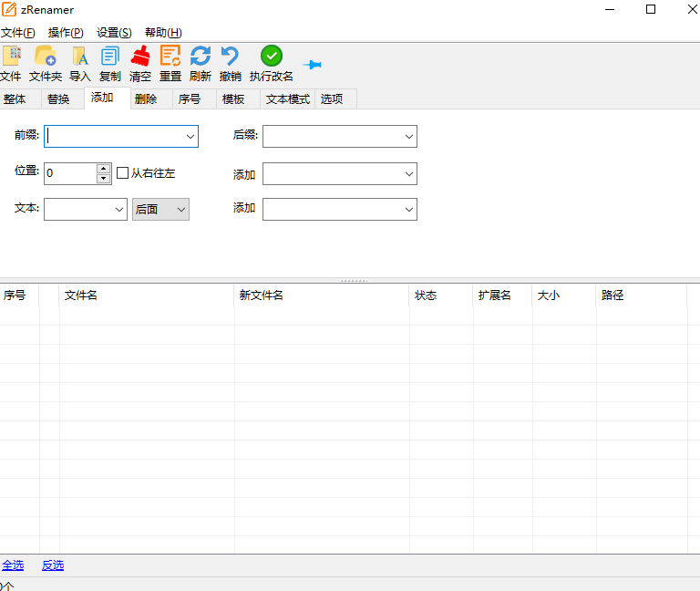Click the 刷新 refresh toolbar icon
The width and height of the screenshot is (700, 591).
pos(200,57)
